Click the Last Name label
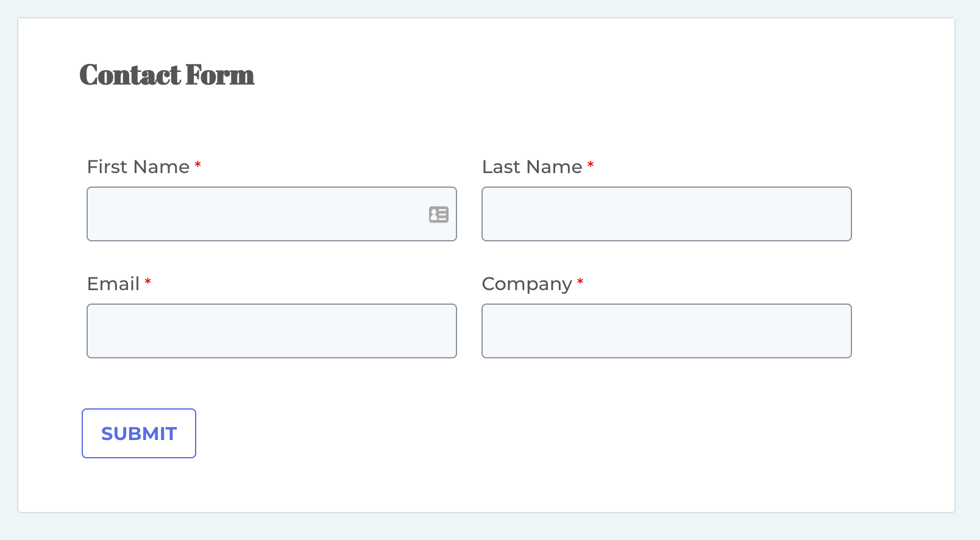 (532, 167)
